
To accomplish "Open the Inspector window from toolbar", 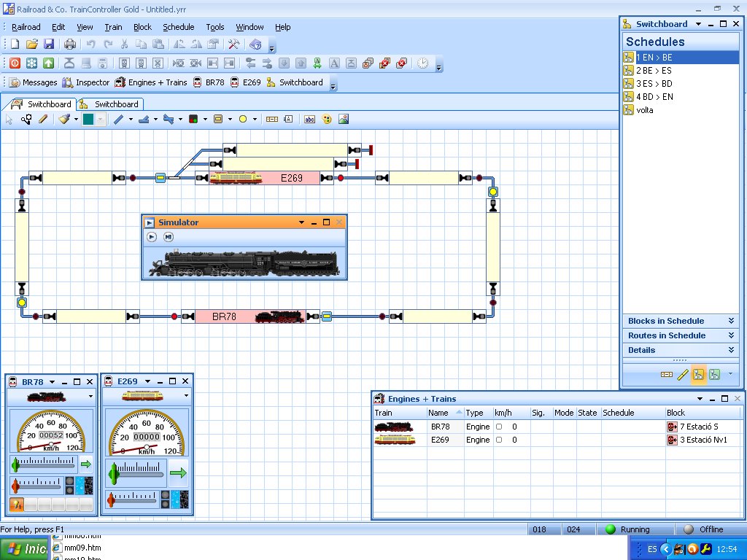I will (x=86, y=82).
